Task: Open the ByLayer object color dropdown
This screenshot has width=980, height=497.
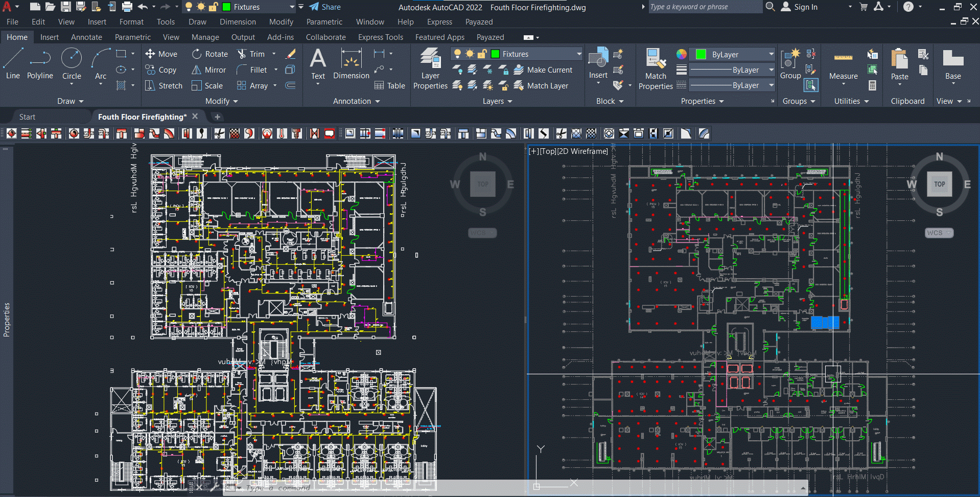Action: click(771, 54)
